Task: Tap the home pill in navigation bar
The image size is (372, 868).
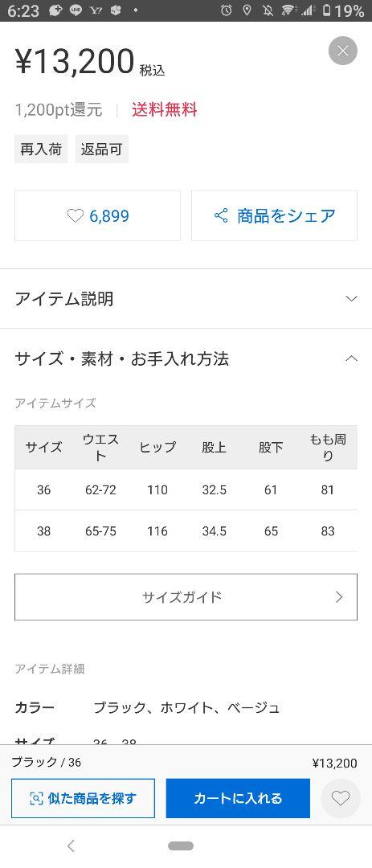Action: pos(181,845)
